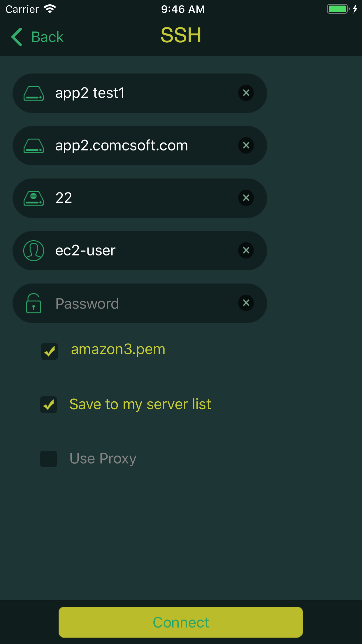This screenshot has height=644, width=362.
Task: Clear the app2 test1 name field
Action: pyautogui.click(x=246, y=93)
